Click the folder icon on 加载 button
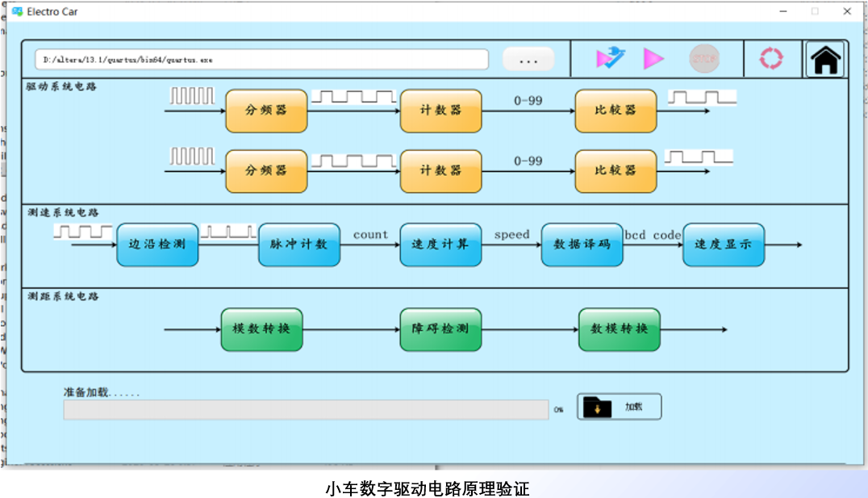 pyautogui.click(x=598, y=408)
